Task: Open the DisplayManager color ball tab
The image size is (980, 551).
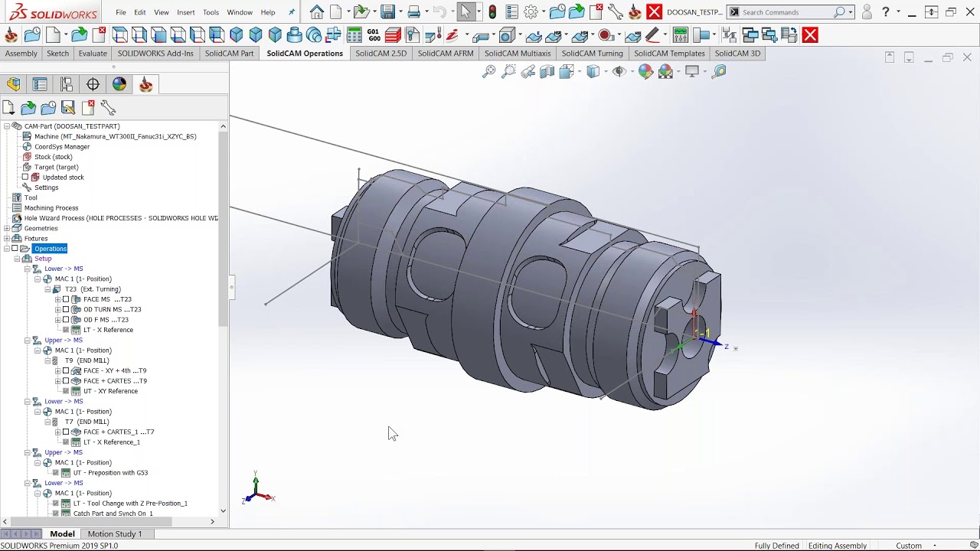Action: [x=119, y=84]
